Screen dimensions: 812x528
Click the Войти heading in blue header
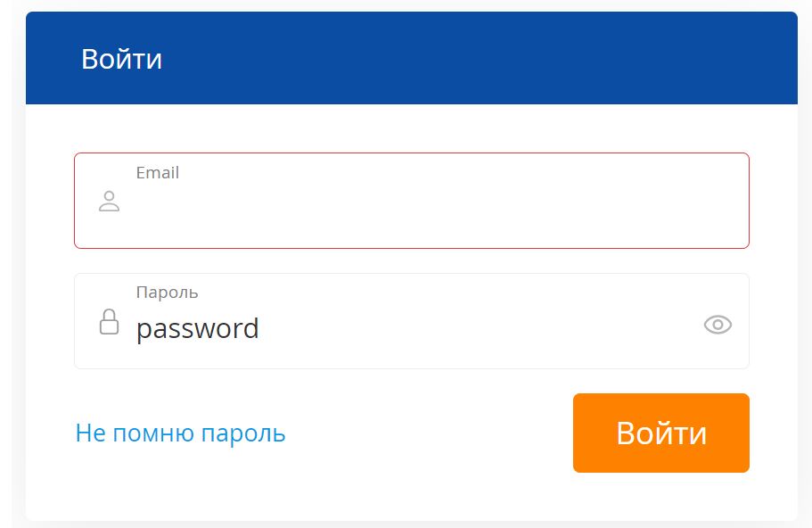(x=122, y=59)
